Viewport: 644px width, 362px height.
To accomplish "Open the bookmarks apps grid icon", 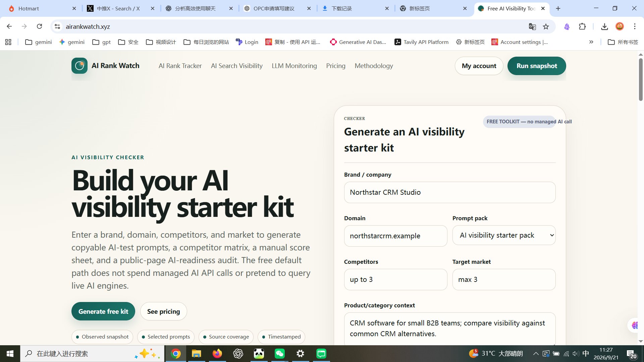I will point(8,42).
